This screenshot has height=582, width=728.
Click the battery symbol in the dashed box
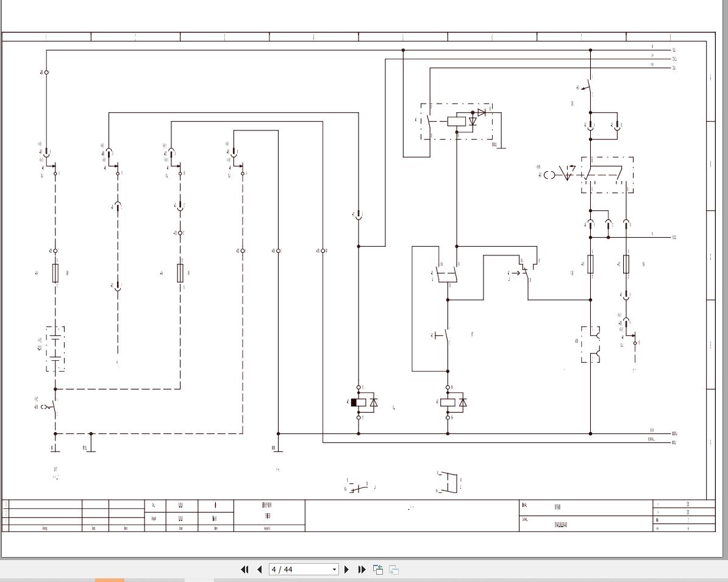tap(55, 349)
